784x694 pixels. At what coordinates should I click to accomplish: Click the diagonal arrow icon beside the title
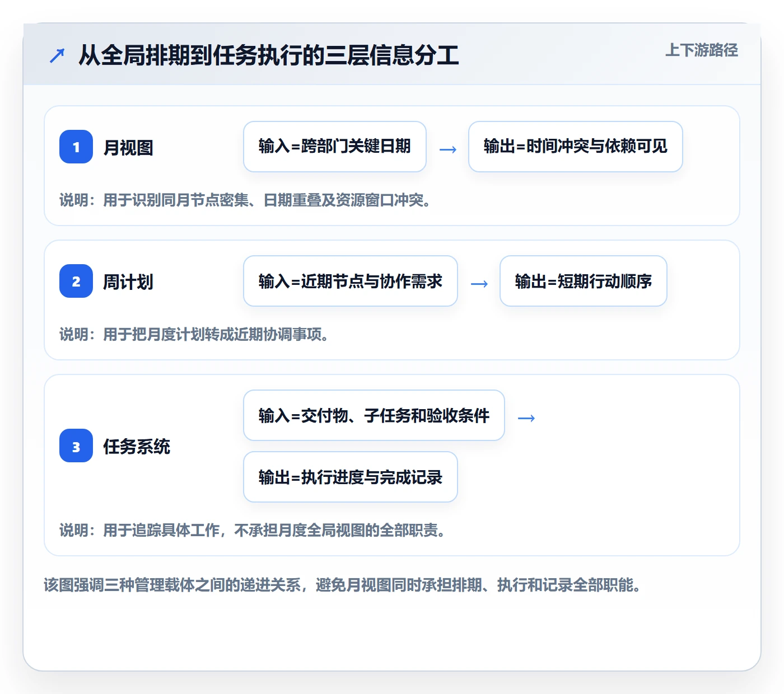click(57, 55)
